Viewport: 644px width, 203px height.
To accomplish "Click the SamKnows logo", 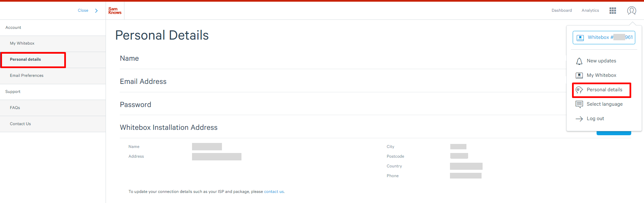I will coord(115,11).
